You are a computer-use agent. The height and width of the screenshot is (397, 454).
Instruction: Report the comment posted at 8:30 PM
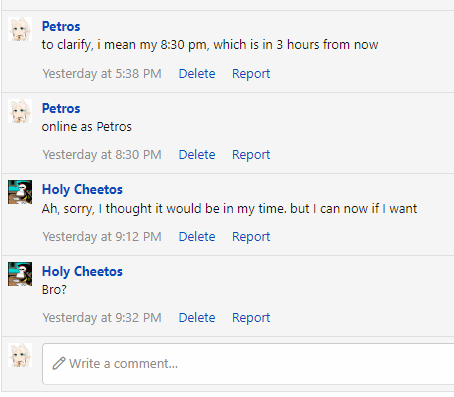pos(251,155)
